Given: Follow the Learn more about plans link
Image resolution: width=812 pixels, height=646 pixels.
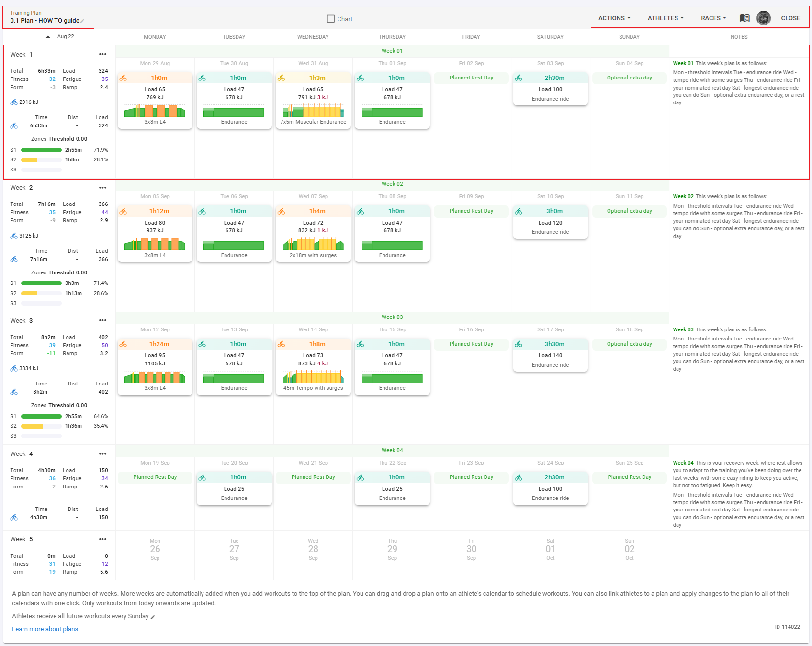Looking at the screenshot, I should (x=46, y=629).
